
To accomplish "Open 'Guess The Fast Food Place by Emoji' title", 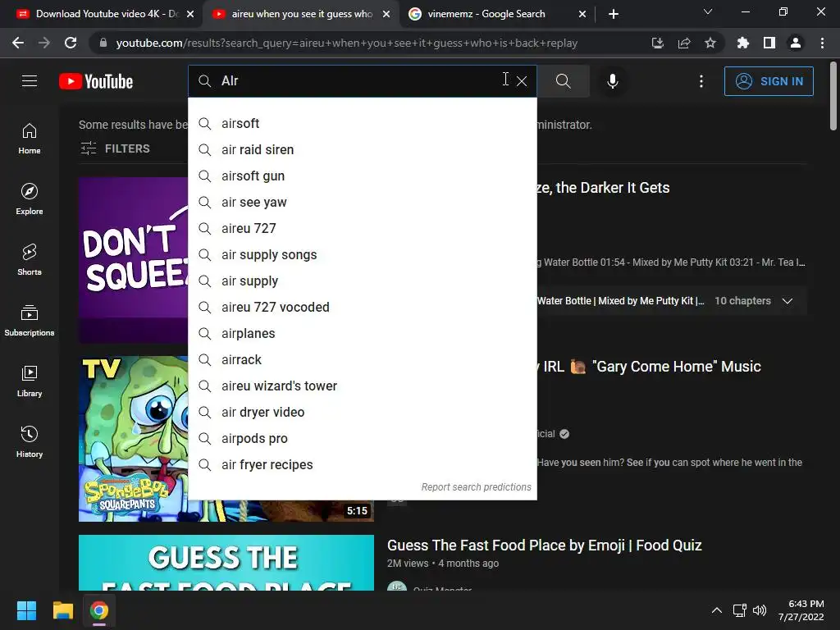I will click(545, 546).
